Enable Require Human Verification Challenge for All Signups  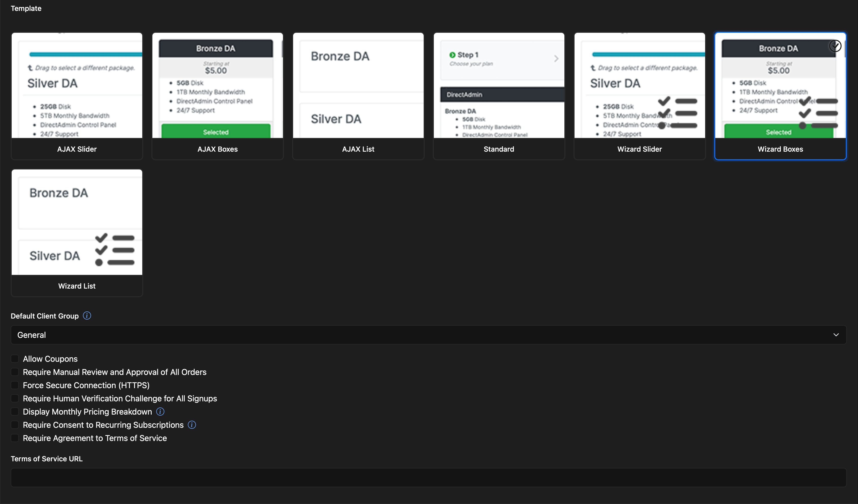click(15, 398)
